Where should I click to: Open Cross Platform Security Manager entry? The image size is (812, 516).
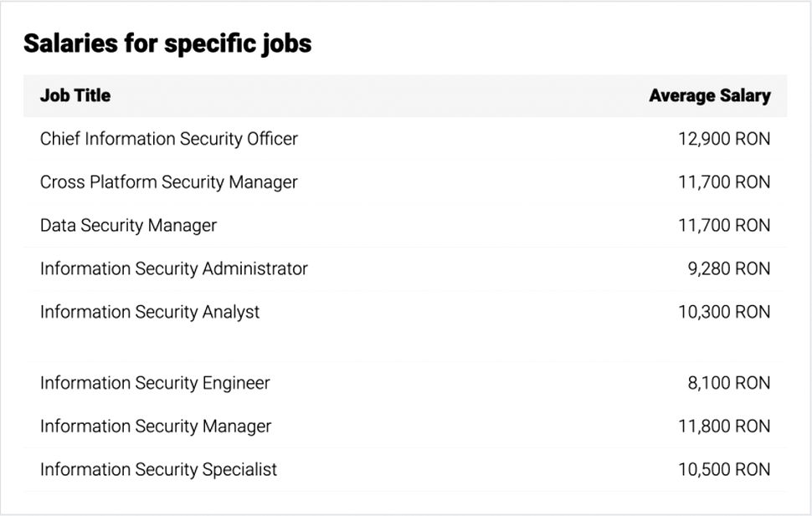[169, 182]
